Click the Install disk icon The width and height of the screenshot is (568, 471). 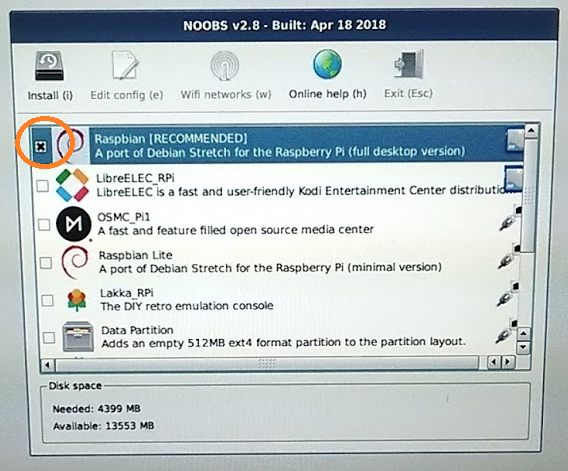[x=49, y=66]
